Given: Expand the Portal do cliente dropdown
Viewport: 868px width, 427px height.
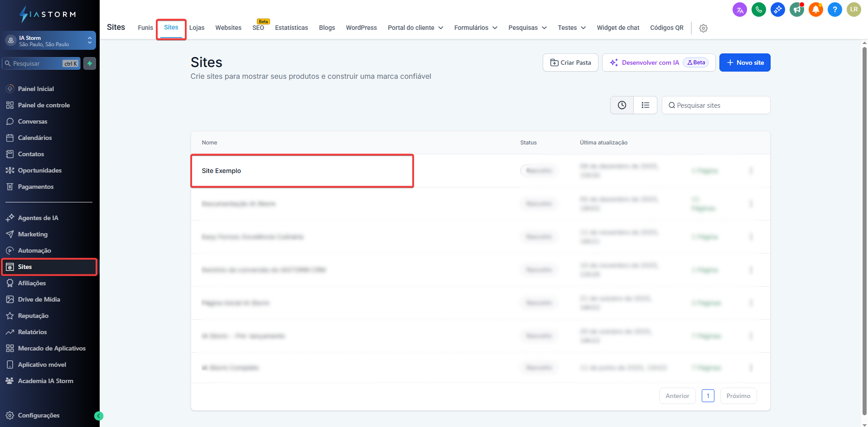Looking at the screenshot, I should coord(415,28).
